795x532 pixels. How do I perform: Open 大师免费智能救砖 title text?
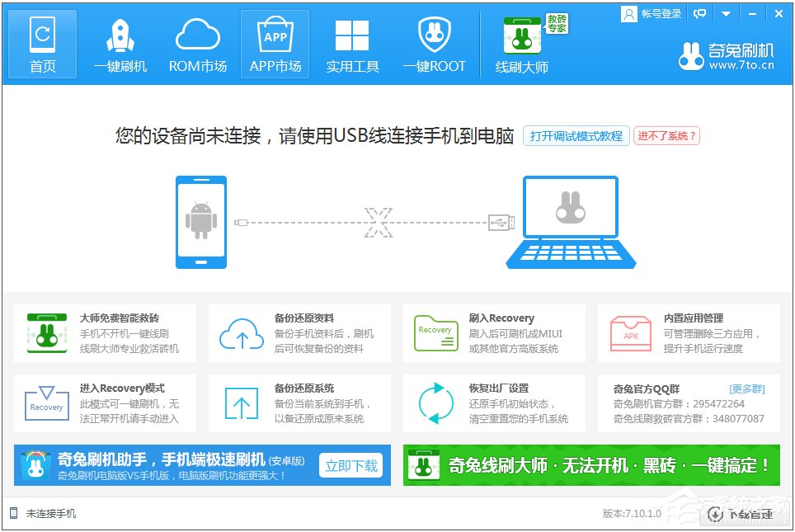click(119, 318)
